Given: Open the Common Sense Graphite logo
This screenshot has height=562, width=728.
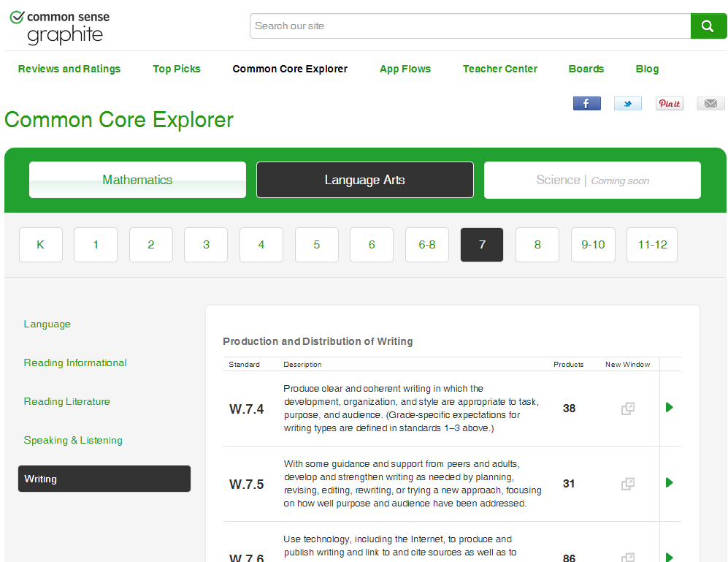Looking at the screenshot, I should [x=60, y=28].
